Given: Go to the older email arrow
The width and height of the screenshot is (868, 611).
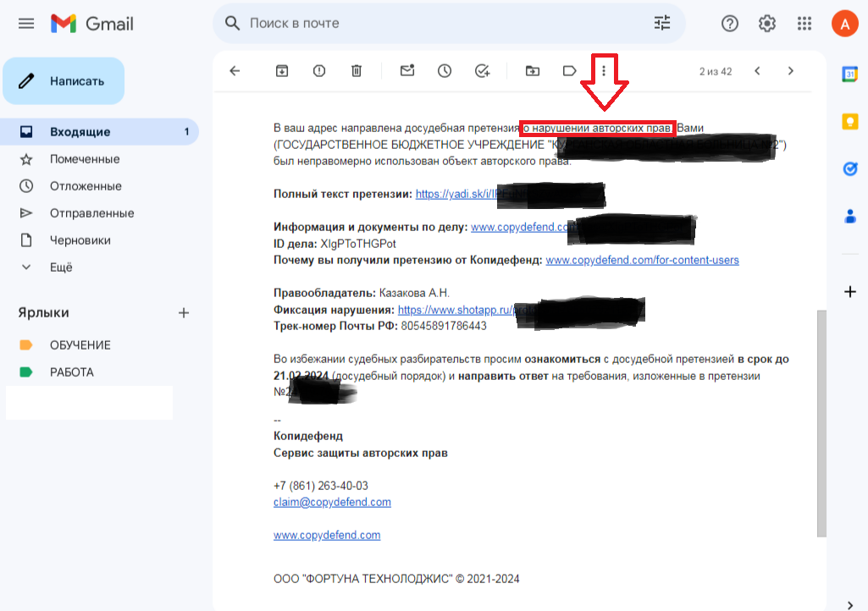Looking at the screenshot, I should coord(790,71).
